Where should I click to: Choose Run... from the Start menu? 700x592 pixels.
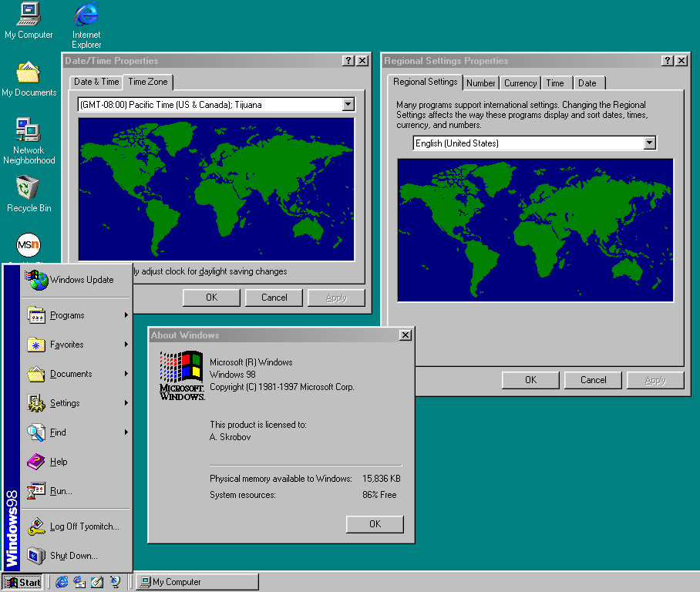point(76,491)
